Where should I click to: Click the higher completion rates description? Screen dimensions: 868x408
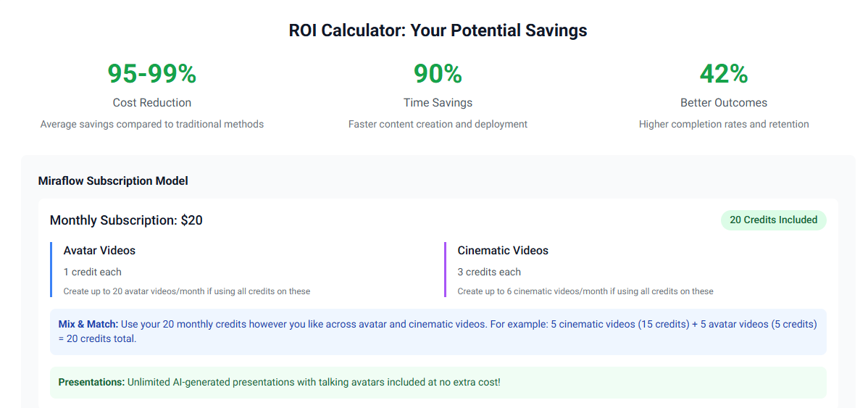pyautogui.click(x=723, y=125)
